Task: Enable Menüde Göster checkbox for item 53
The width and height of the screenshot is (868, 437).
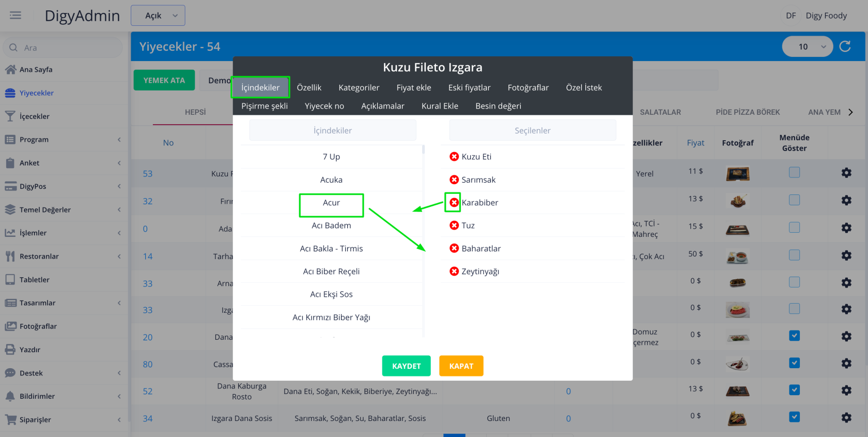Action: (x=795, y=172)
